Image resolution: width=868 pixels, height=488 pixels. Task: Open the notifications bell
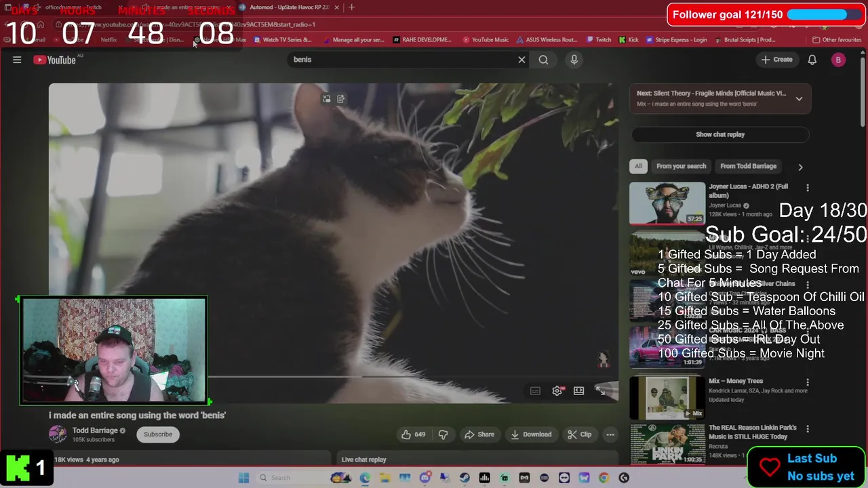[x=812, y=60]
